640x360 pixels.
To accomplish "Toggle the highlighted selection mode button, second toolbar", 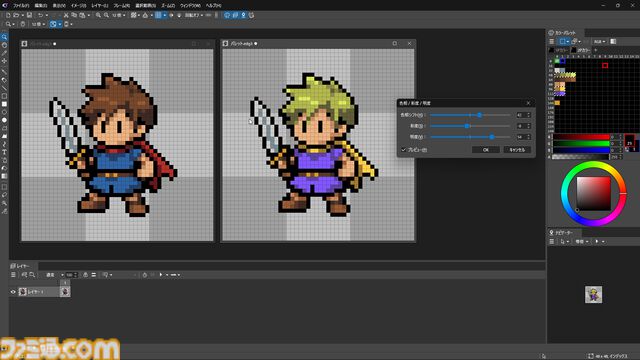I will click(53, 24).
